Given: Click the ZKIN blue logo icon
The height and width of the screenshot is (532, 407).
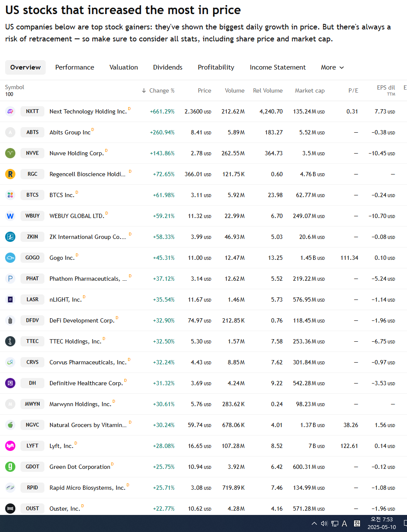Looking at the screenshot, I should pyautogui.click(x=10, y=237).
